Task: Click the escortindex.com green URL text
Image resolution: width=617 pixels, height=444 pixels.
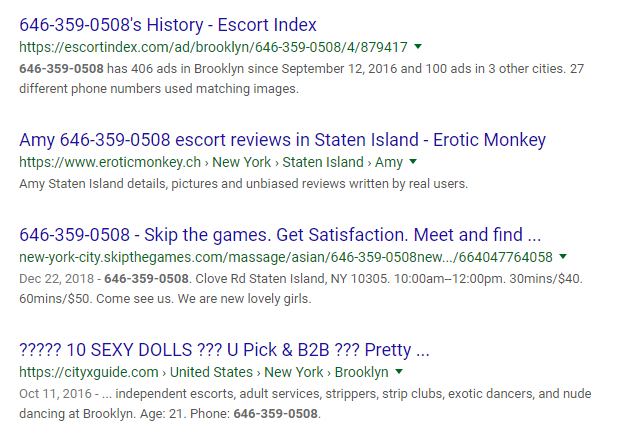Action: click(x=213, y=46)
